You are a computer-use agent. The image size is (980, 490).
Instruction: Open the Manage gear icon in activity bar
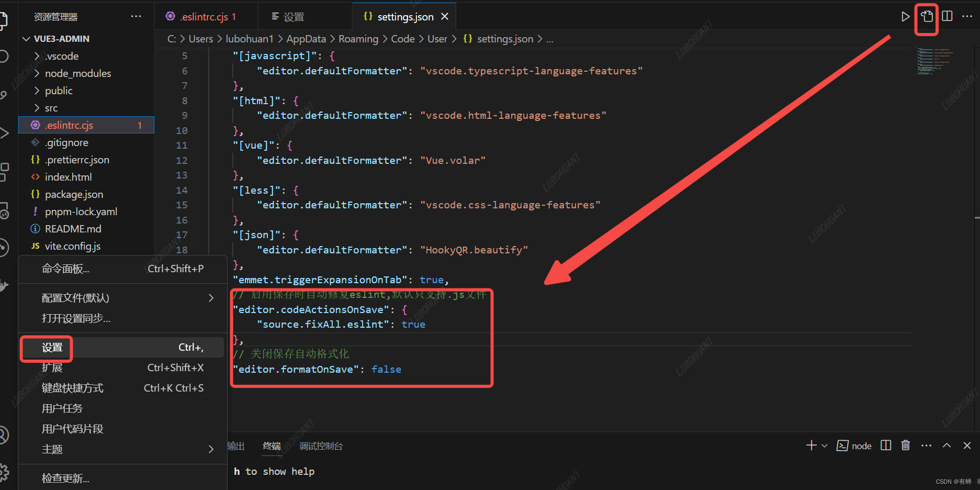coord(4,473)
